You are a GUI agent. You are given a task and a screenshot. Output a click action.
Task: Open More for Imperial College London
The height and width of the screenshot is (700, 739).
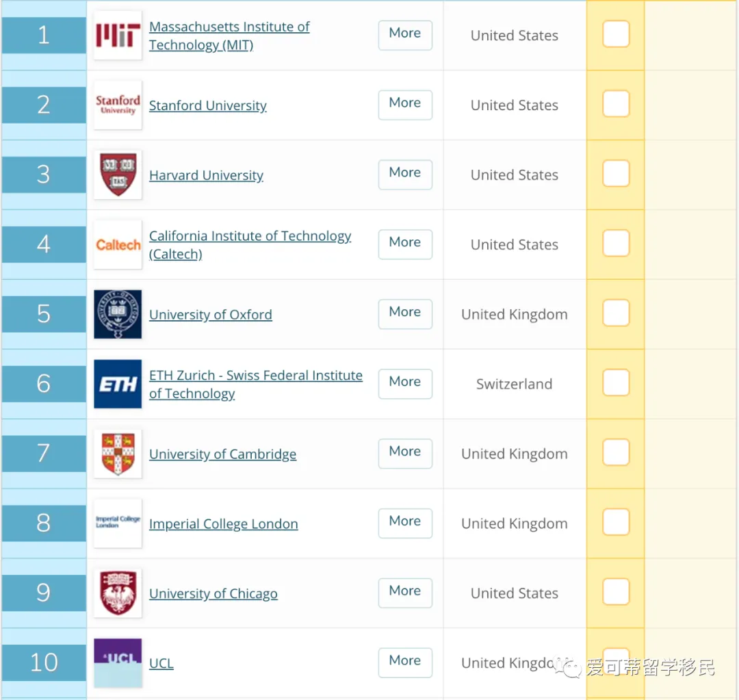405,523
